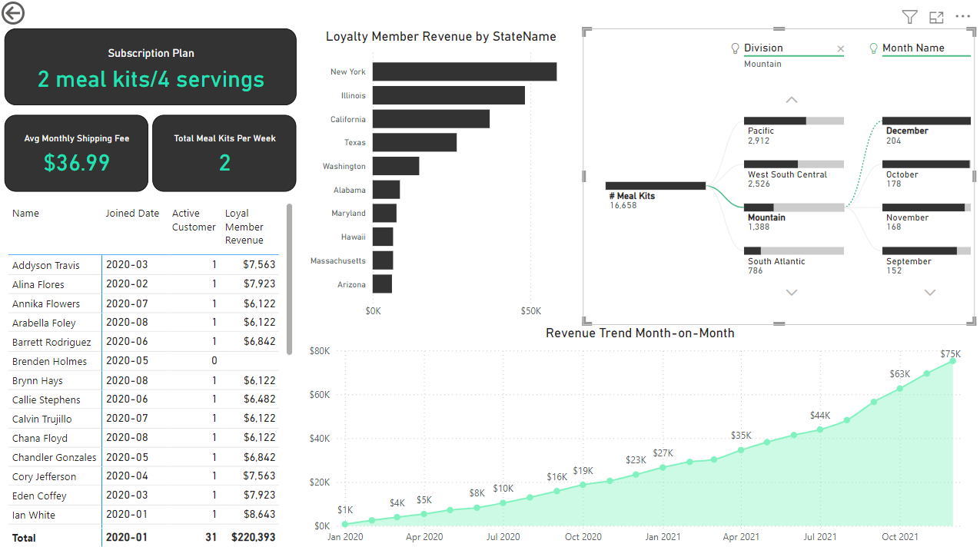980x547 pixels.
Task: Remove the Division level with X
Action: click(x=840, y=49)
